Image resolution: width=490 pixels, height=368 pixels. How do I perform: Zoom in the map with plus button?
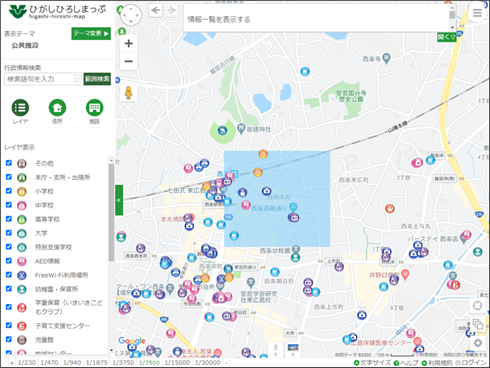tap(129, 43)
